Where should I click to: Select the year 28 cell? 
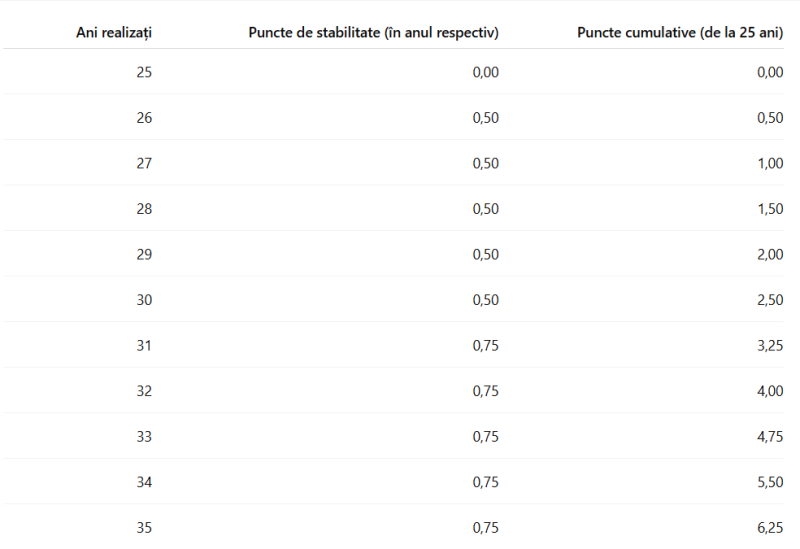pos(143,209)
